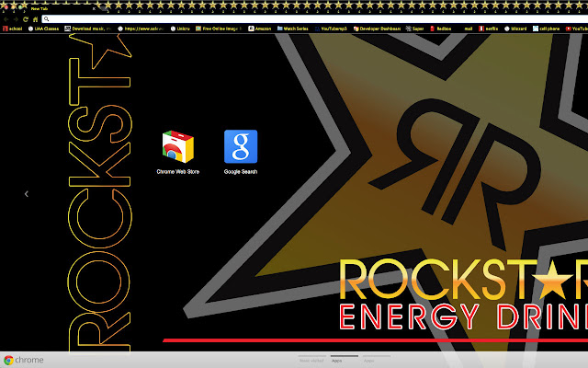Open the YouTubemp3 bookmark

point(331,29)
